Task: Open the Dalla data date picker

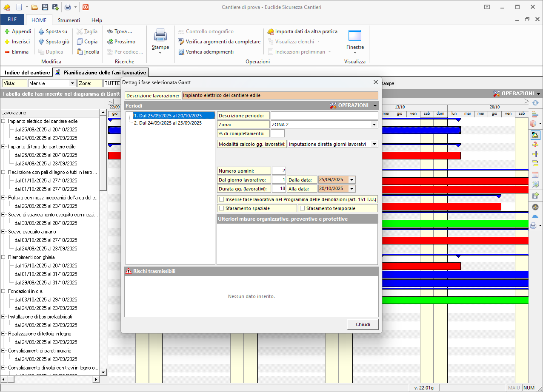Action: pos(352,179)
